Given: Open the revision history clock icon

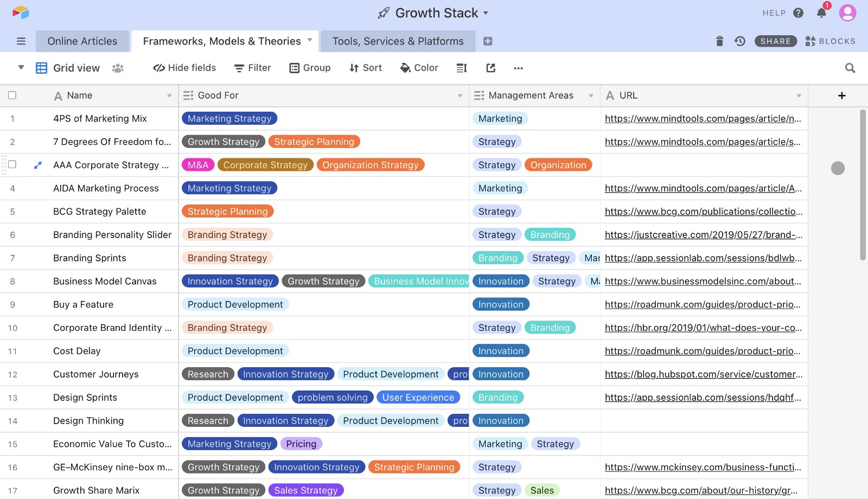Looking at the screenshot, I should [x=740, y=41].
